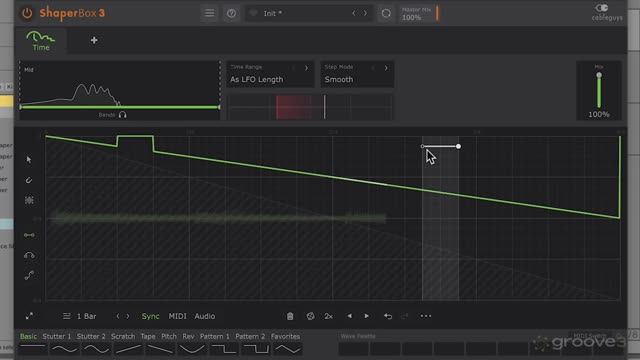Screen dimensions: 640x360
Task: Click the expand editor arrows icon
Action: click(29, 316)
